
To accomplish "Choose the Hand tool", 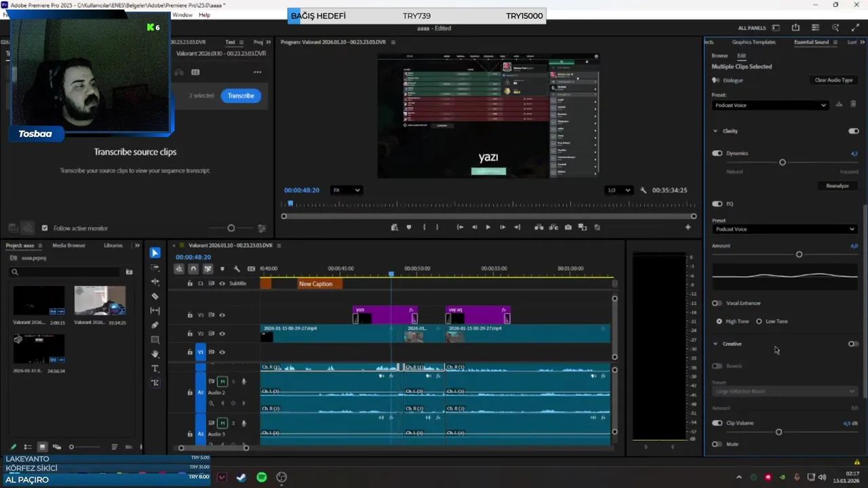I will pos(155,354).
